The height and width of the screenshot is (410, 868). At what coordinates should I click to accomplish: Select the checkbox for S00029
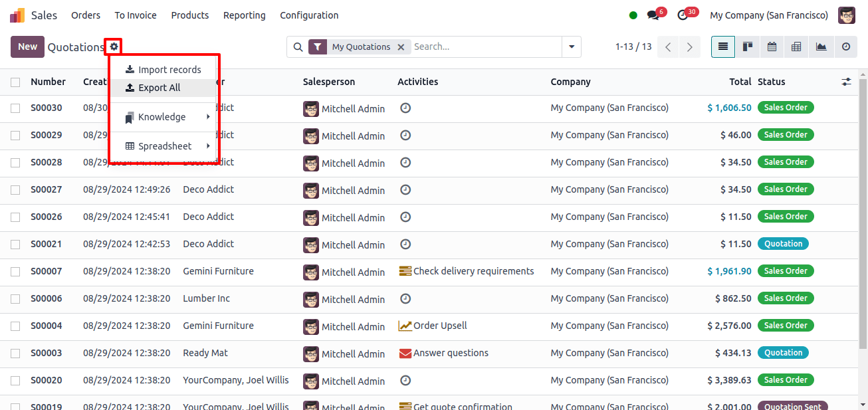tap(15, 136)
